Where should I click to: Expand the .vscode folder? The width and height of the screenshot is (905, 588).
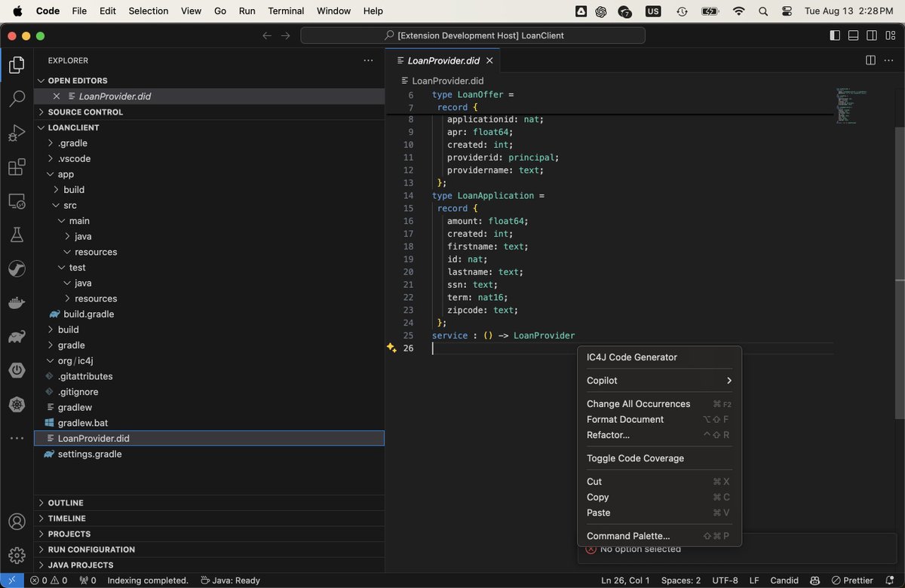(209, 159)
